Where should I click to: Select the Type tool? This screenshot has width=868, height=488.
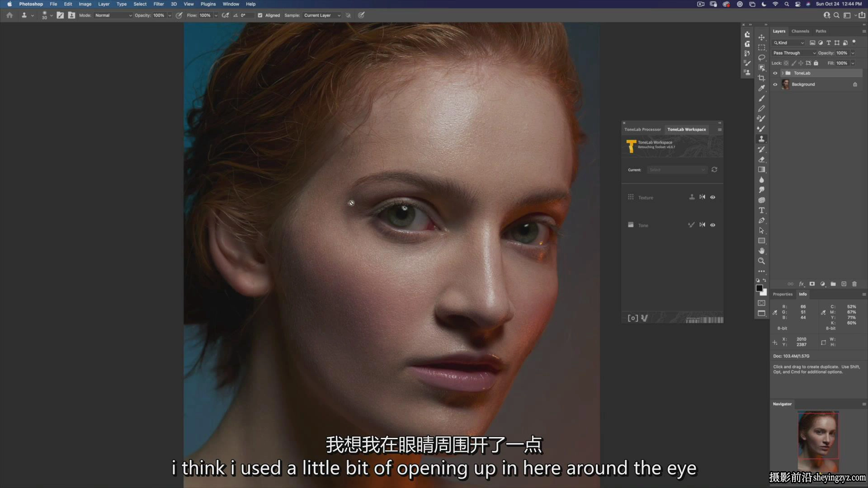click(x=762, y=210)
